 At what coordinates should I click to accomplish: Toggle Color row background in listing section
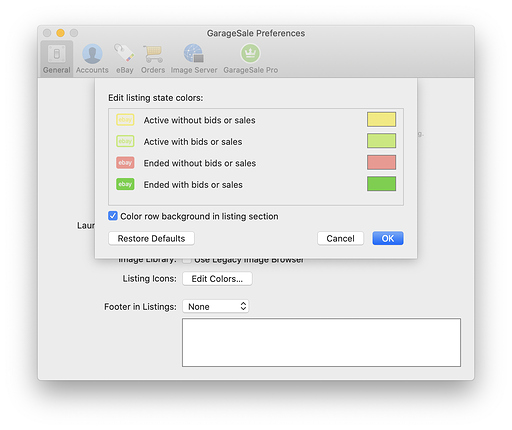click(x=113, y=216)
